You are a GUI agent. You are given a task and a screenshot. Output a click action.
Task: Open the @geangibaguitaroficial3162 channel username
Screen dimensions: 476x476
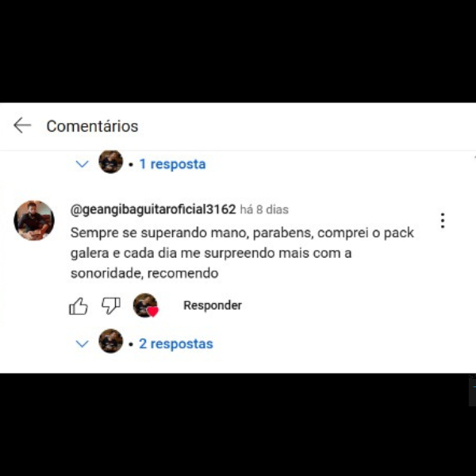pos(153,209)
